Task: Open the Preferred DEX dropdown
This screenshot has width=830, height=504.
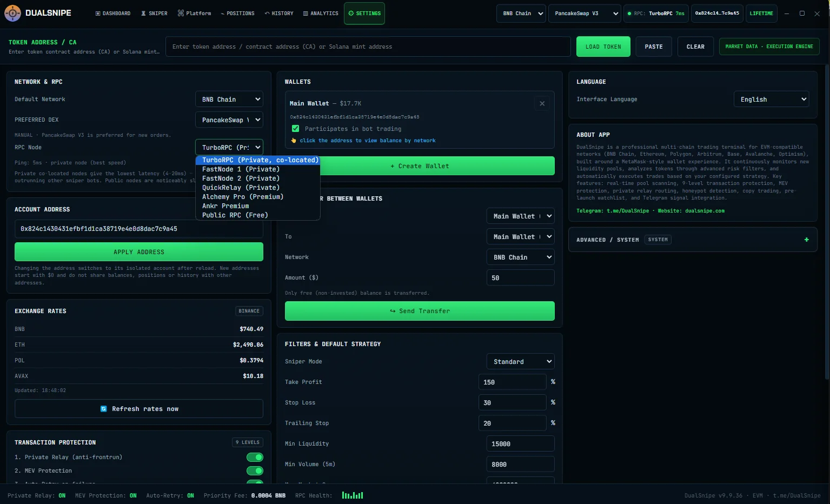Action: [x=229, y=120]
